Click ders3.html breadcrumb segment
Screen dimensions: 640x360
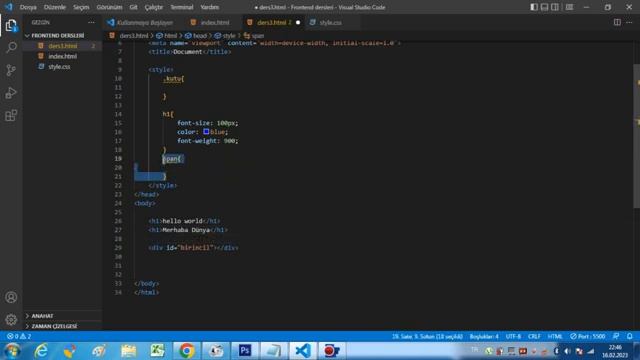(129, 36)
